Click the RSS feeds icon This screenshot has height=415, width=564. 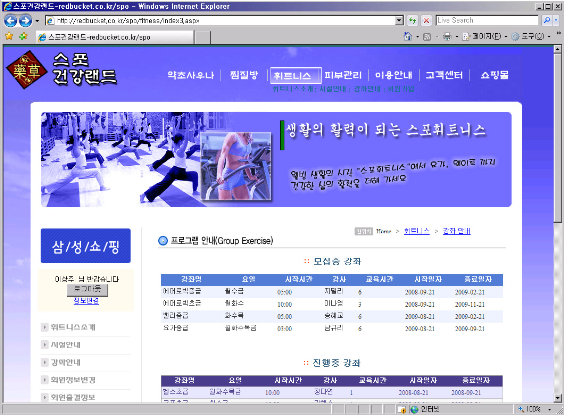(427, 37)
